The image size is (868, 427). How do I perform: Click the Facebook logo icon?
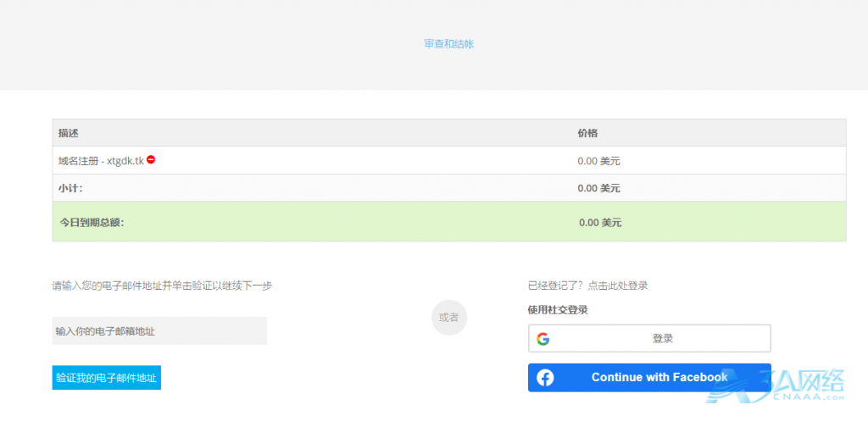pyautogui.click(x=545, y=378)
